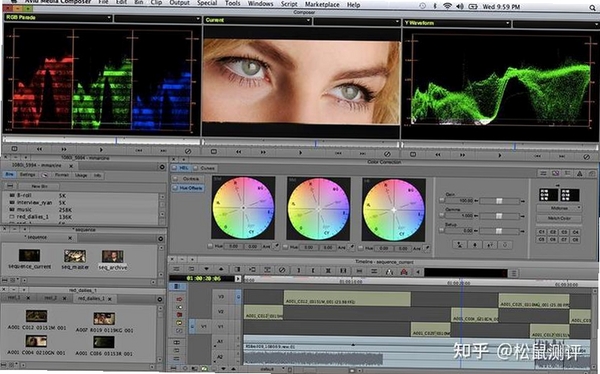The height and width of the screenshot is (374, 600).
Task: Click the upward triangle icon in timeline toolbar
Action: pos(221,269)
